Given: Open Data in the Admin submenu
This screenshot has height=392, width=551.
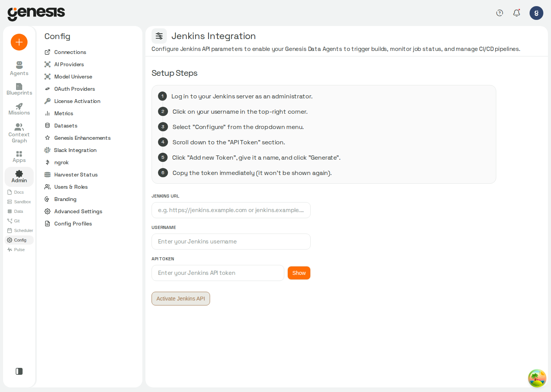Looking at the screenshot, I should 19,211.
